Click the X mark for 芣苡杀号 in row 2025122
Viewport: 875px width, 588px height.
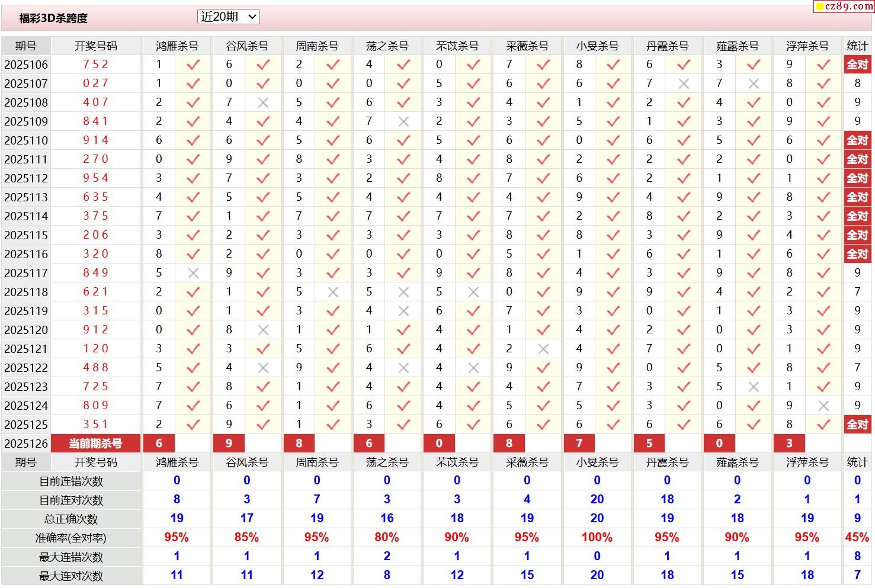click(473, 368)
